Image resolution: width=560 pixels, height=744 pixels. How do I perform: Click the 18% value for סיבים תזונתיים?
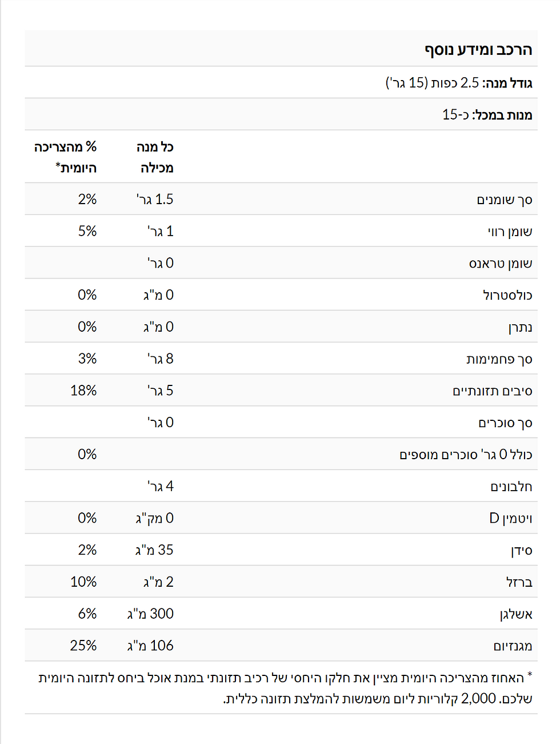83,391
